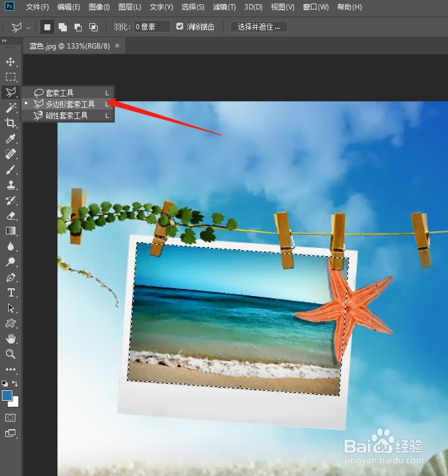Open the 帮助(H) menu

(349, 7)
